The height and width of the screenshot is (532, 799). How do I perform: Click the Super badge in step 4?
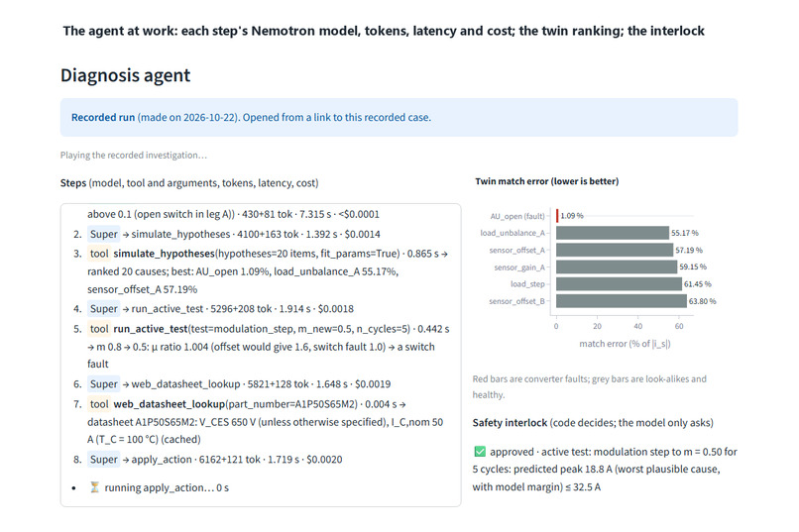point(103,308)
